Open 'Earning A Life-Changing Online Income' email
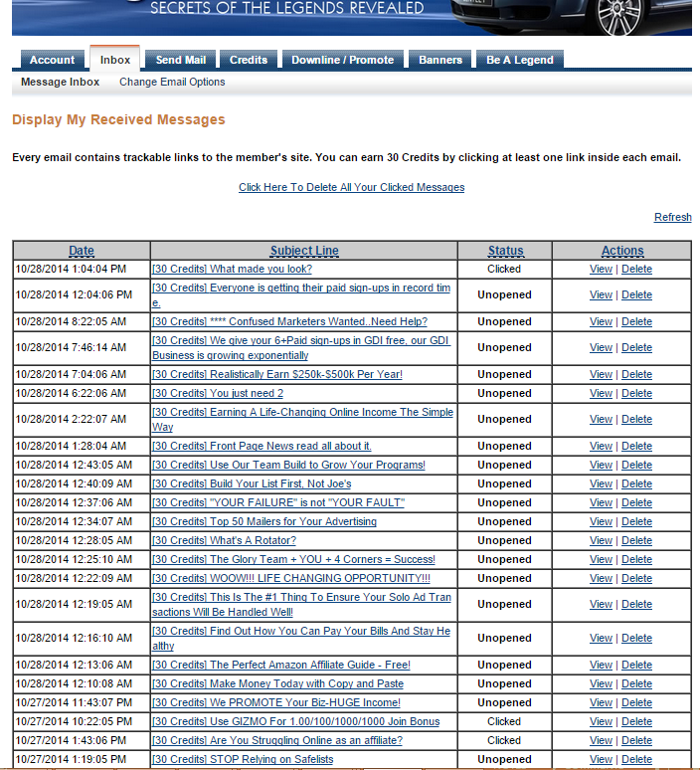Viewport: 700px width, 770px height. pyautogui.click(x=302, y=420)
